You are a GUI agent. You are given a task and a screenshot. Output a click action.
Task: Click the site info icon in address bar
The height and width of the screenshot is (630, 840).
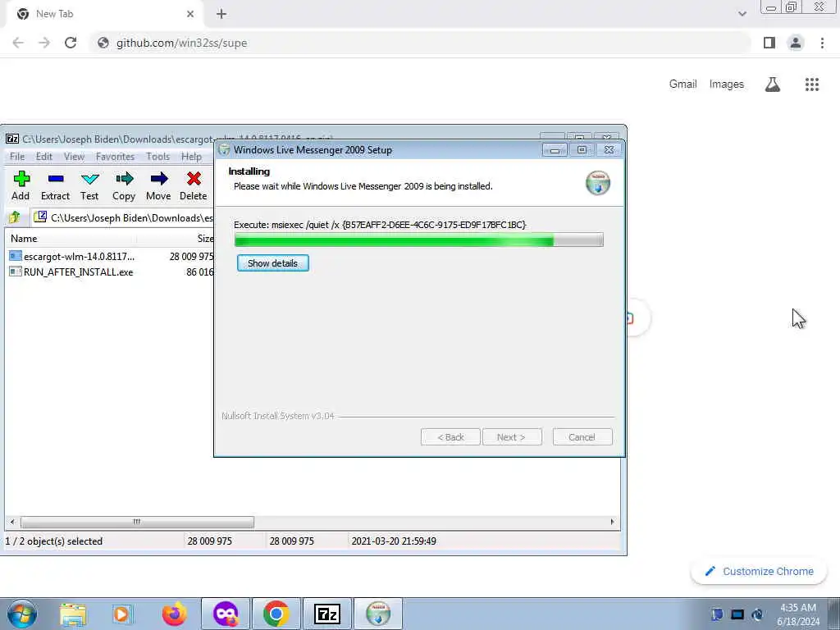coord(103,43)
